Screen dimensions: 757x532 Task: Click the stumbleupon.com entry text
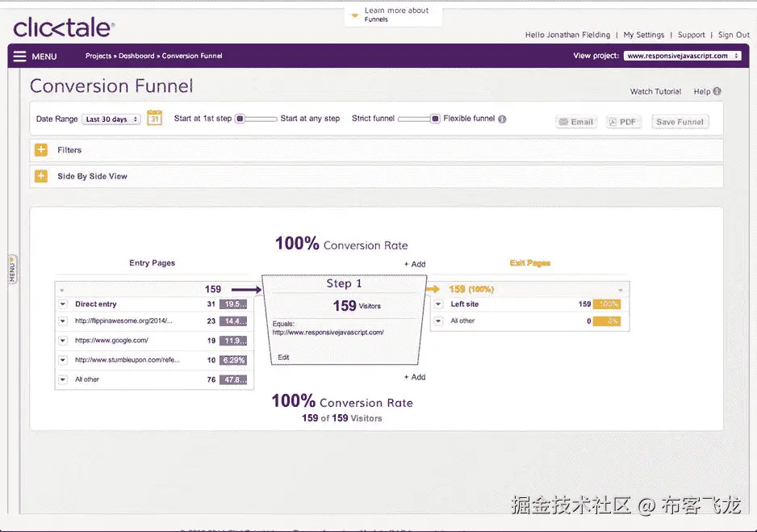(128, 360)
